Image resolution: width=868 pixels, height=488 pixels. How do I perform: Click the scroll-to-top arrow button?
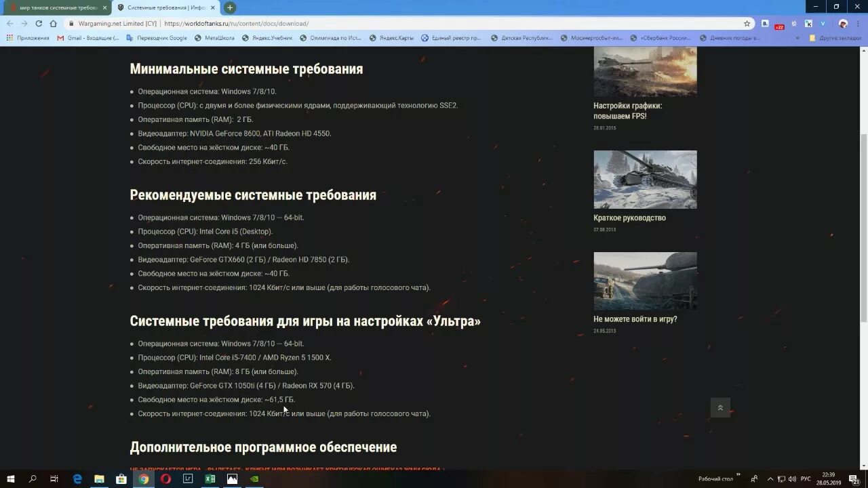coord(720,407)
